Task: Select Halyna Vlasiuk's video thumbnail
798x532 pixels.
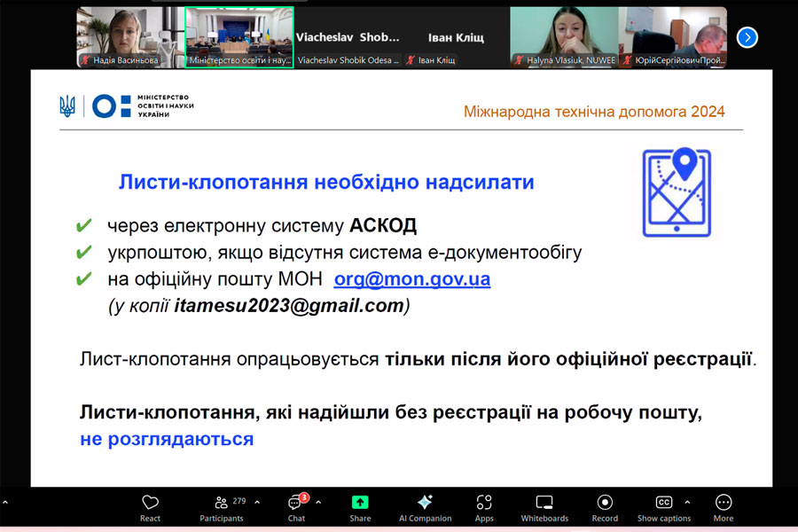Action: pyautogui.click(x=564, y=37)
